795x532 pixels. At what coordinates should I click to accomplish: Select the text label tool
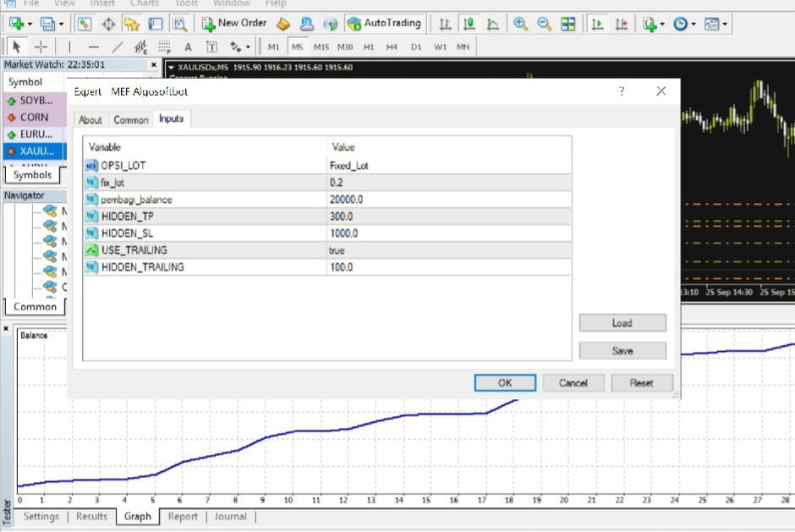(188, 47)
